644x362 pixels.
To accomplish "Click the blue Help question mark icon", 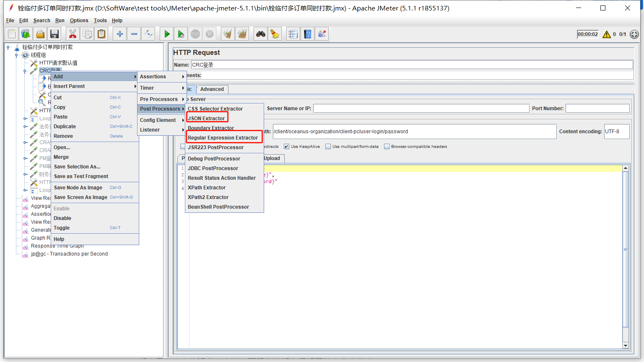I will click(308, 34).
